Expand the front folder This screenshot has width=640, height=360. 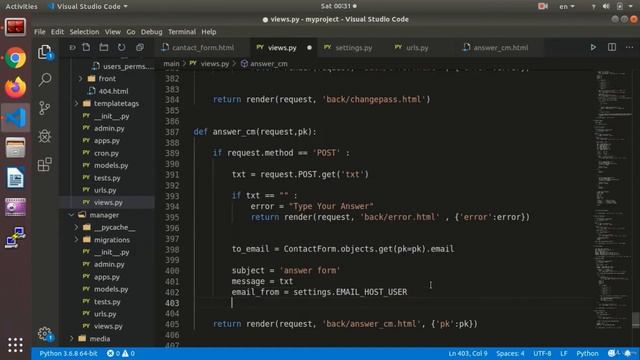107,78
